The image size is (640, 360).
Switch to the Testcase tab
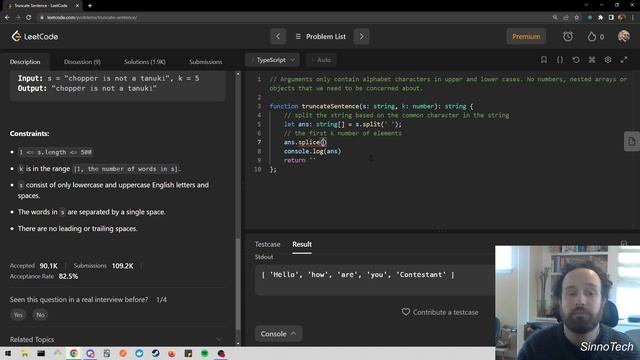click(x=267, y=244)
